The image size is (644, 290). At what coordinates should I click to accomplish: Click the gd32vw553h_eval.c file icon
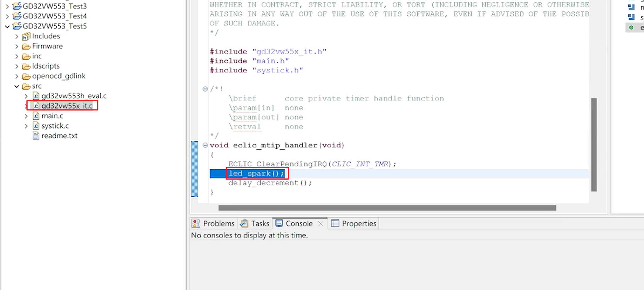[36, 96]
